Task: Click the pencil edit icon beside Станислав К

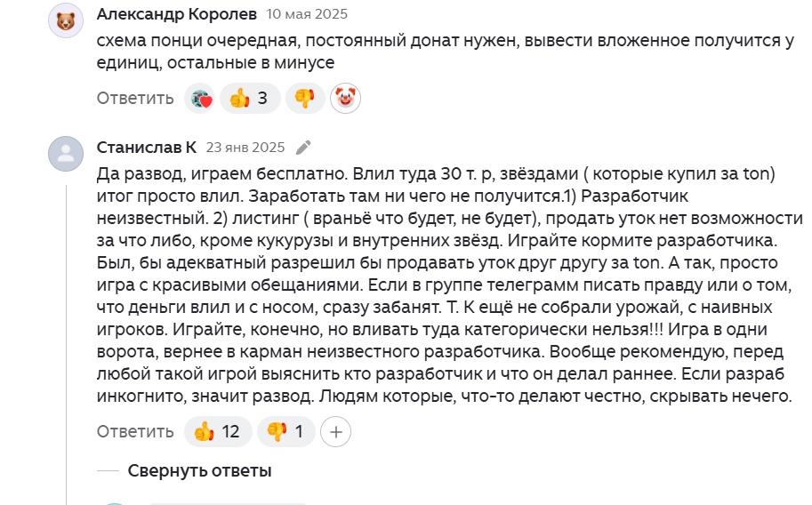Action: click(304, 148)
